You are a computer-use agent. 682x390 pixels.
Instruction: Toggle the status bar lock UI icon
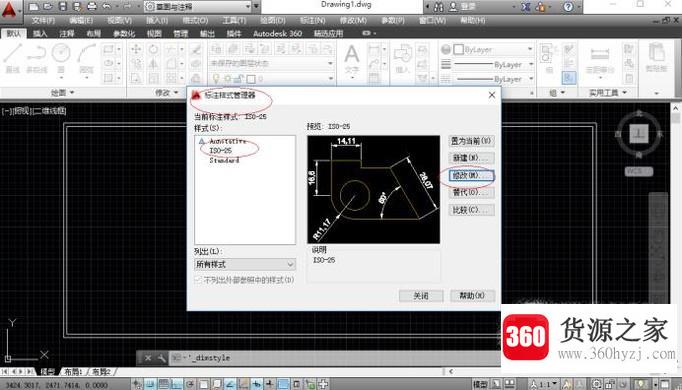609,384
